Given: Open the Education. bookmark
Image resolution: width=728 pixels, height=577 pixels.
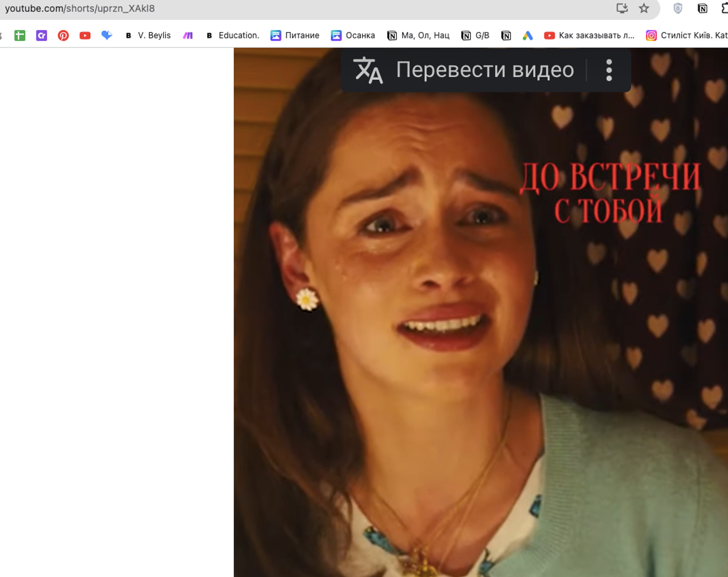Looking at the screenshot, I should point(232,35).
